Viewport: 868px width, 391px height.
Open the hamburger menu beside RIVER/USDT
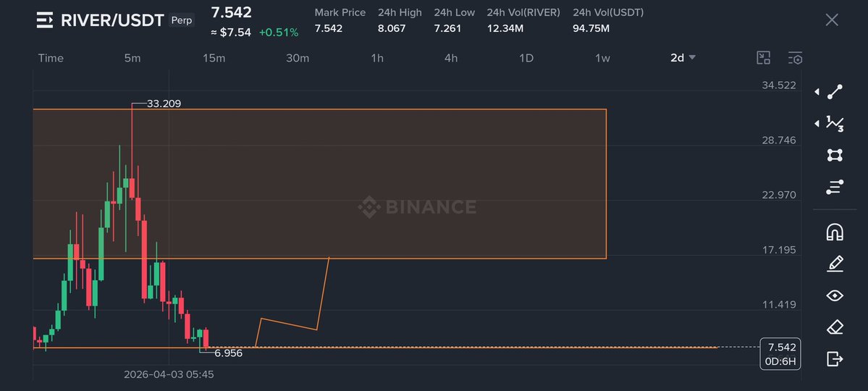point(45,20)
